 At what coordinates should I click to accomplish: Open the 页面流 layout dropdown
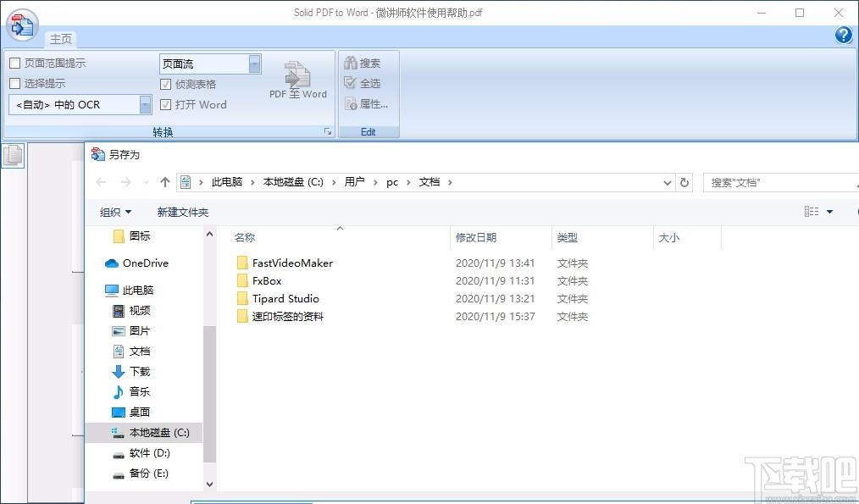(x=255, y=64)
